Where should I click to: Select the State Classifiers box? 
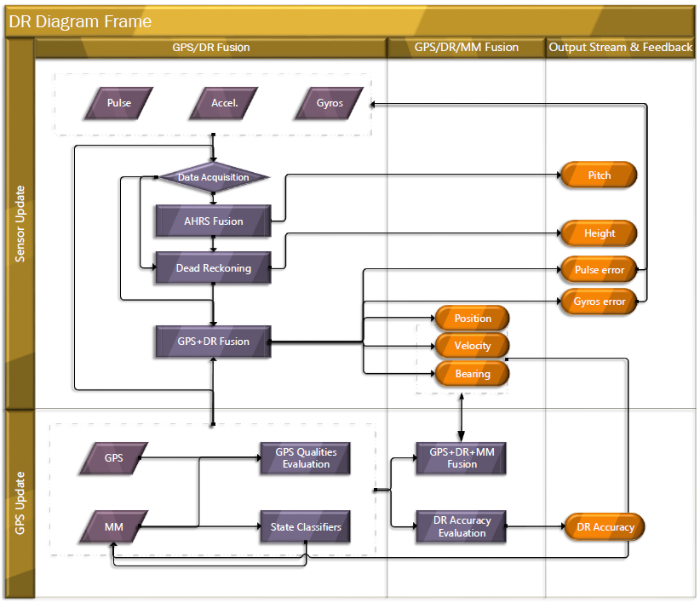tap(306, 526)
